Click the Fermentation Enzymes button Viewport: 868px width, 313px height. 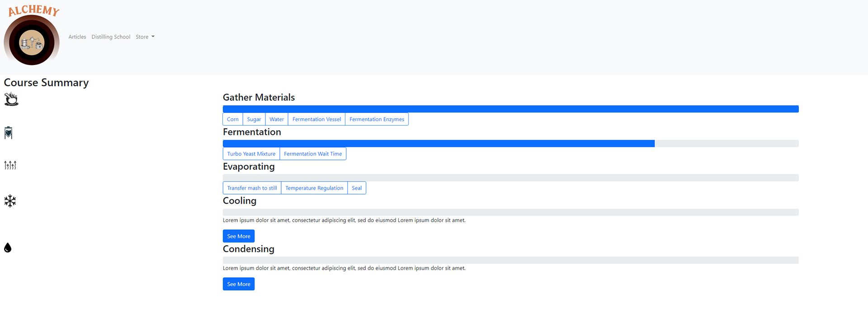pyautogui.click(x=377, y=119)
